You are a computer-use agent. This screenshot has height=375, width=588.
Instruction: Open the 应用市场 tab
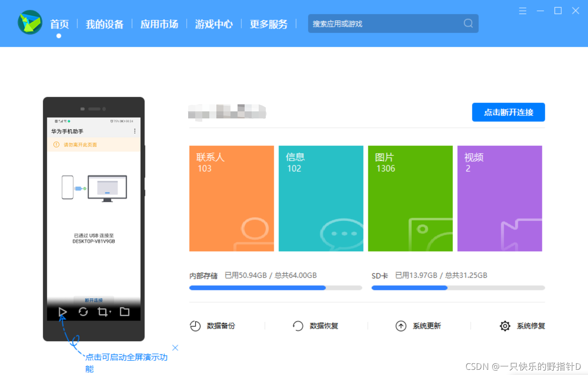[159, 24]
